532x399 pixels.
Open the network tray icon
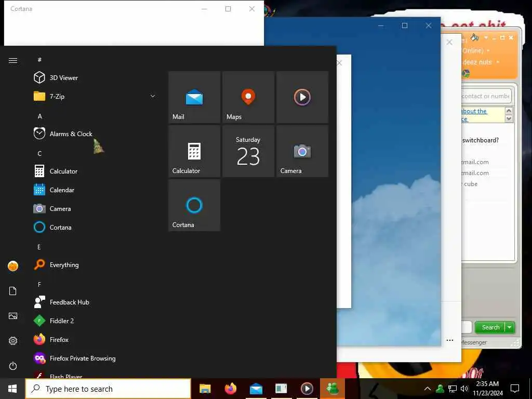pos(453,389)
